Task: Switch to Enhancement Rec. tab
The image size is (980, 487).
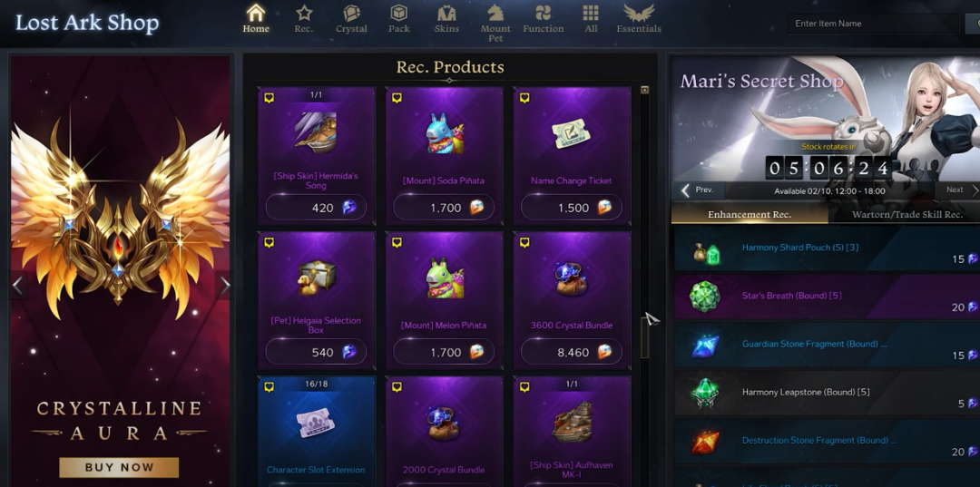Action: pyautogui.click(x=750, y=214)
